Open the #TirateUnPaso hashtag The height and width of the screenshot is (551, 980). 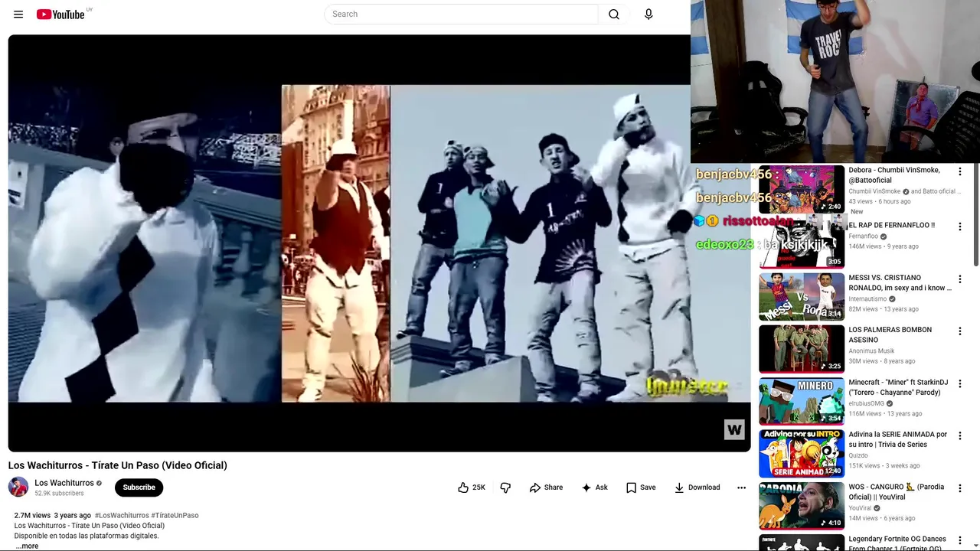(x=175, y=516)
